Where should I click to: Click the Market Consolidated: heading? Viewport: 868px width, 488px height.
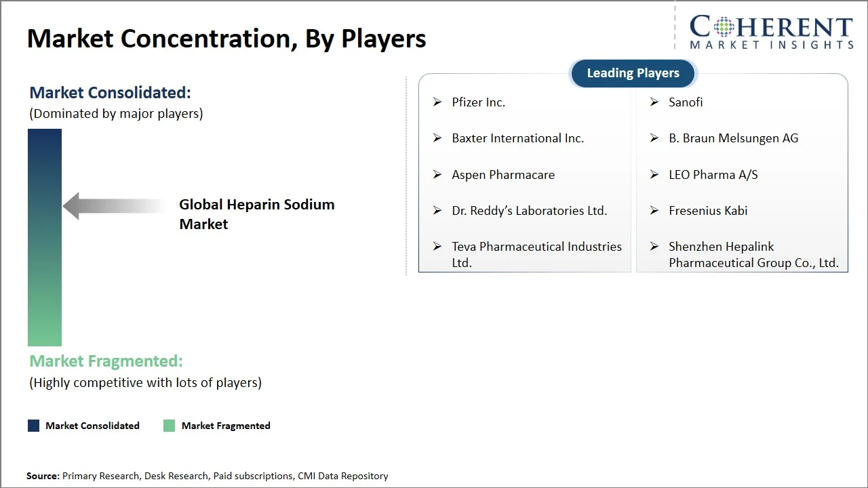pos(110,93)
